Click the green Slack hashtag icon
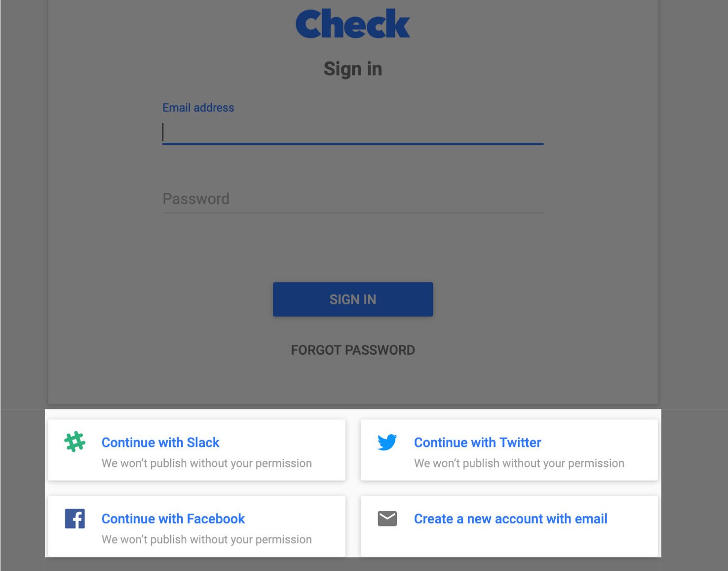The width and height of the screenshot is (728, 571). 75,442
